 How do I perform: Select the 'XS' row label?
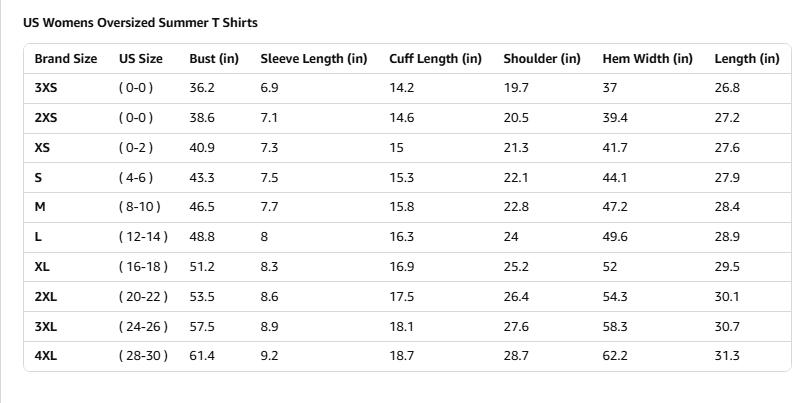[x=42, y=148]
